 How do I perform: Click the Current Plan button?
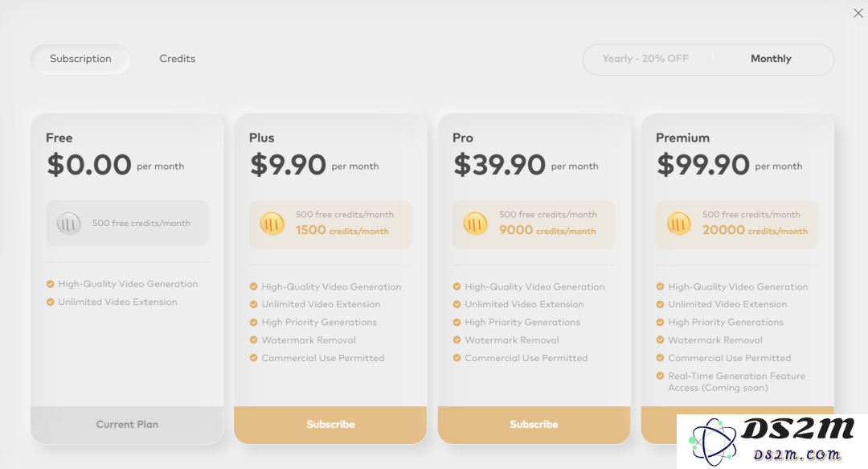[127, 425]
